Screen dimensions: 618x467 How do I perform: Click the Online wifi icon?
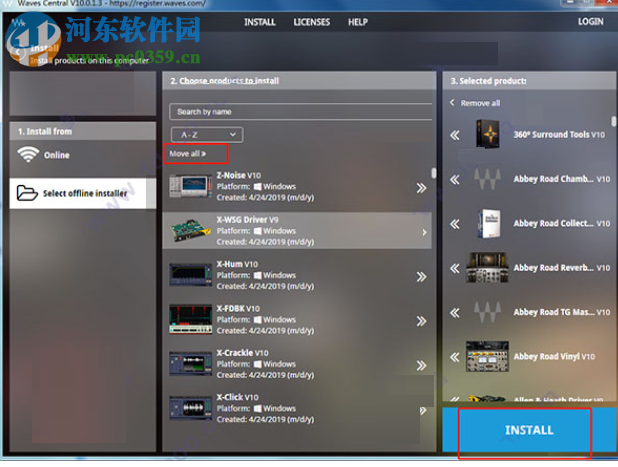point(28,154)
